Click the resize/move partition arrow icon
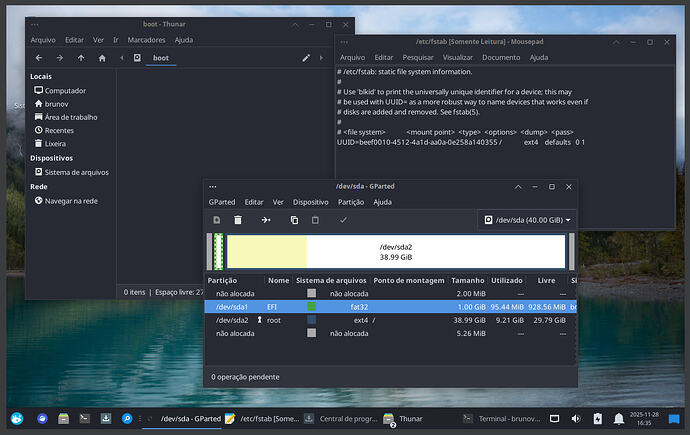690x435 pixels. 266,220
